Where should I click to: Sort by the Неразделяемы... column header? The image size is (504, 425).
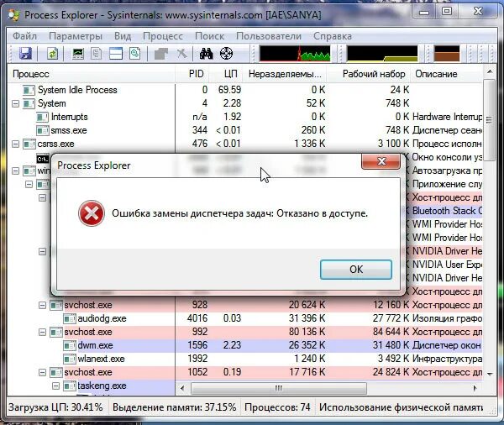[285, 74]
